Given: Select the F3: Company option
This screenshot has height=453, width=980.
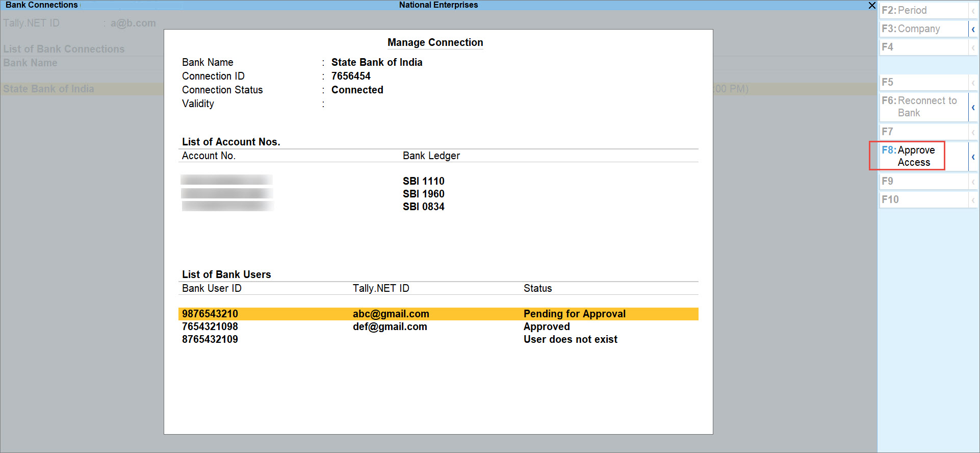Looking at the screenshot, I should point(923,29).
